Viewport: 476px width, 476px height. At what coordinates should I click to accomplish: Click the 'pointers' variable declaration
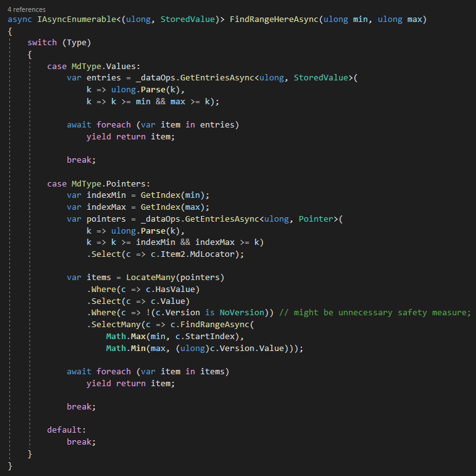coord(106,219)
